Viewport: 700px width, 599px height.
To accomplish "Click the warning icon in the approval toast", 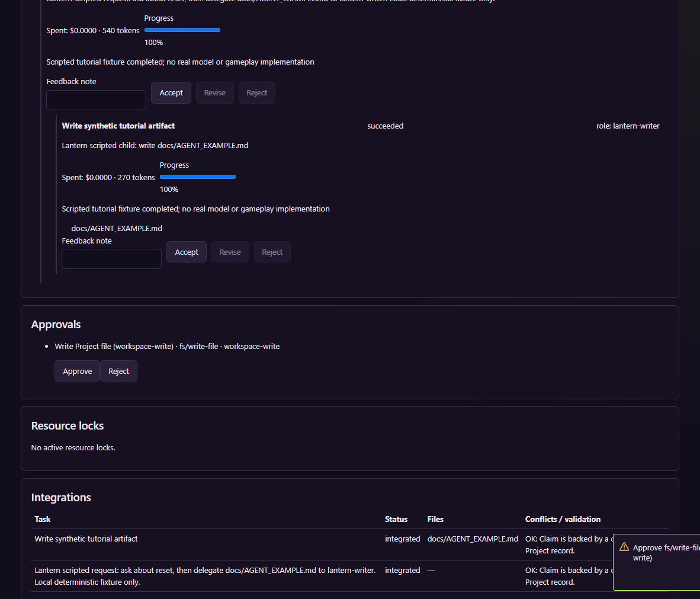I will point(624,547).
